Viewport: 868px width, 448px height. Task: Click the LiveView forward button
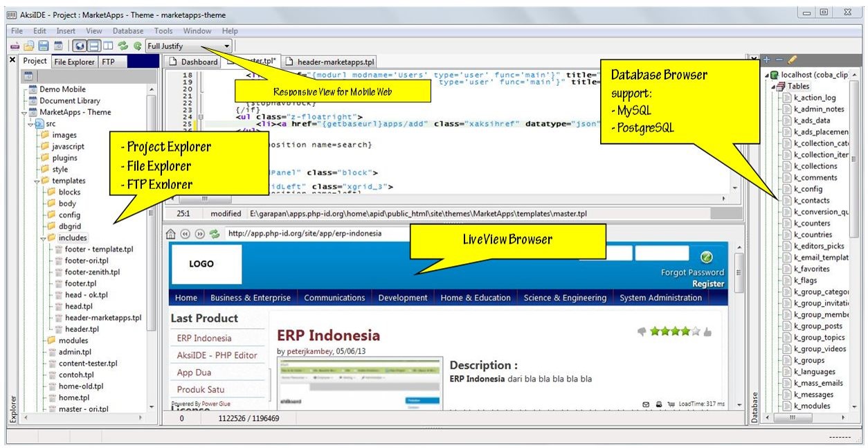click(199, 233)
